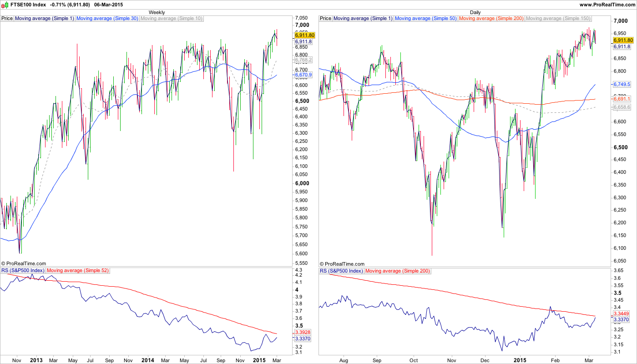Click the Dec label on the Daily time axis
Viewport: 637px width, 364px height.
485,360
